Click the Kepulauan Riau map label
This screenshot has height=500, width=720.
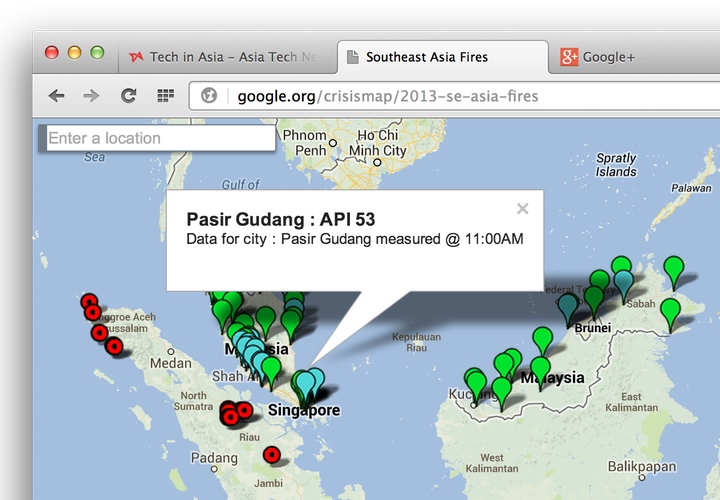pos(416,342)
